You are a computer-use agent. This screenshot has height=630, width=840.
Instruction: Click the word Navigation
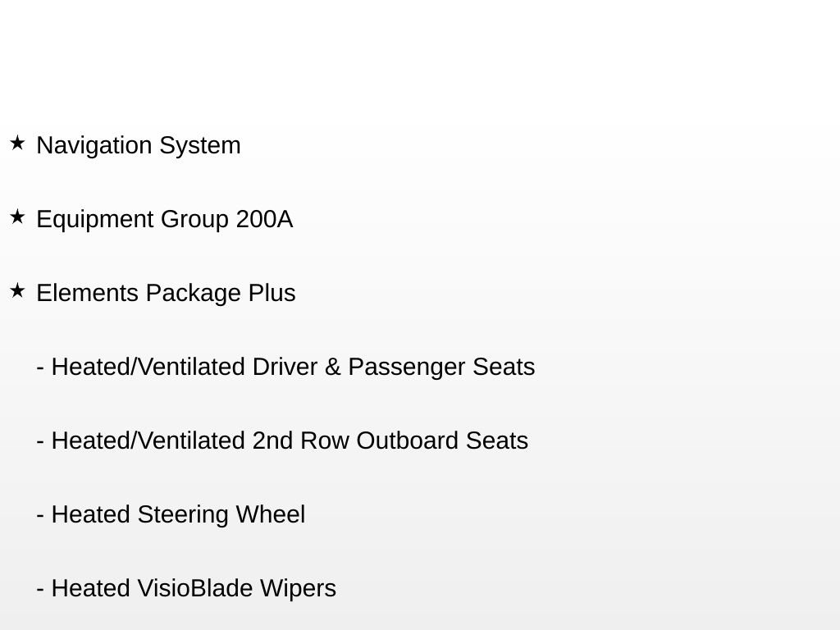(94, 146)
